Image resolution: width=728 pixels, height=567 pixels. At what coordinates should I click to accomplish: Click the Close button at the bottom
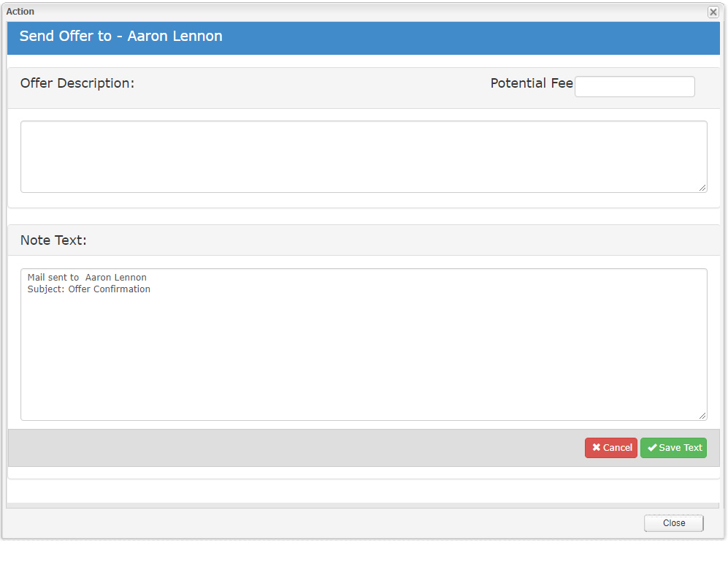pyautogui.click(x=673, y=523)
